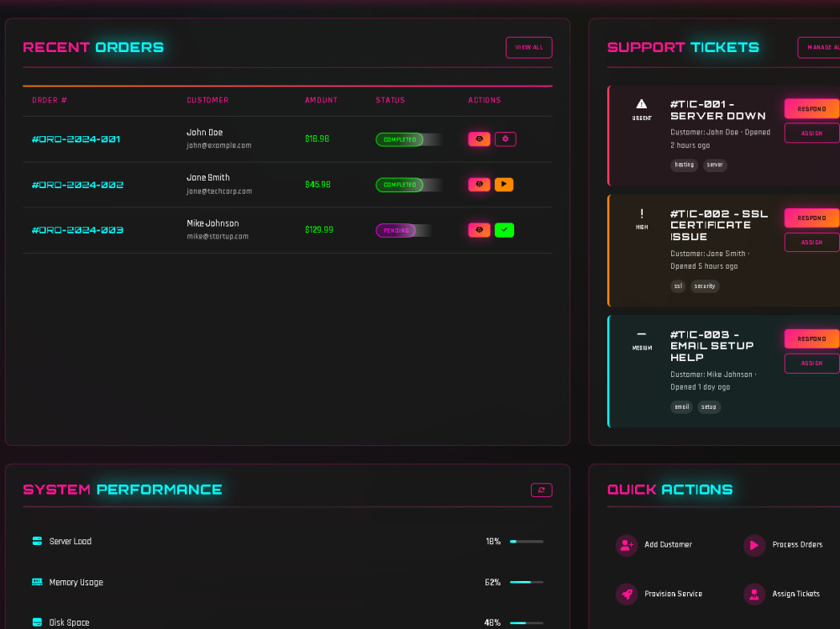Click email jane@techcorp.com
This screenshot has width=840, height=629.
(219, 191)
